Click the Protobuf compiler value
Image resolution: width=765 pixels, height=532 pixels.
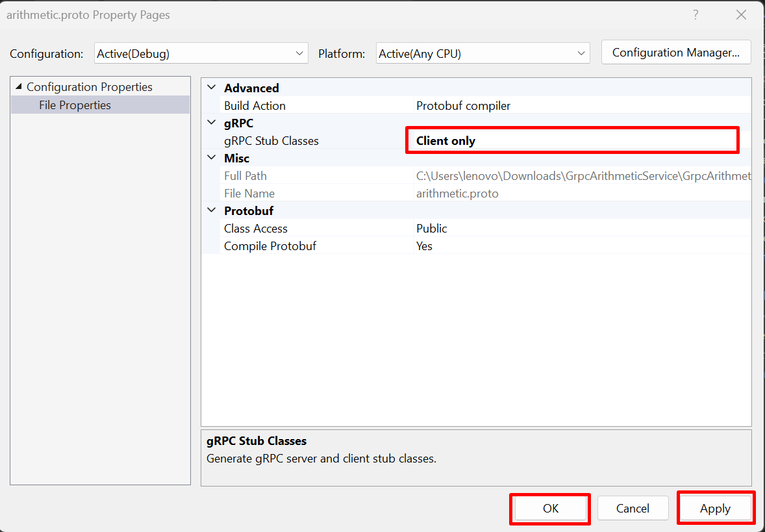coord(463,105)
